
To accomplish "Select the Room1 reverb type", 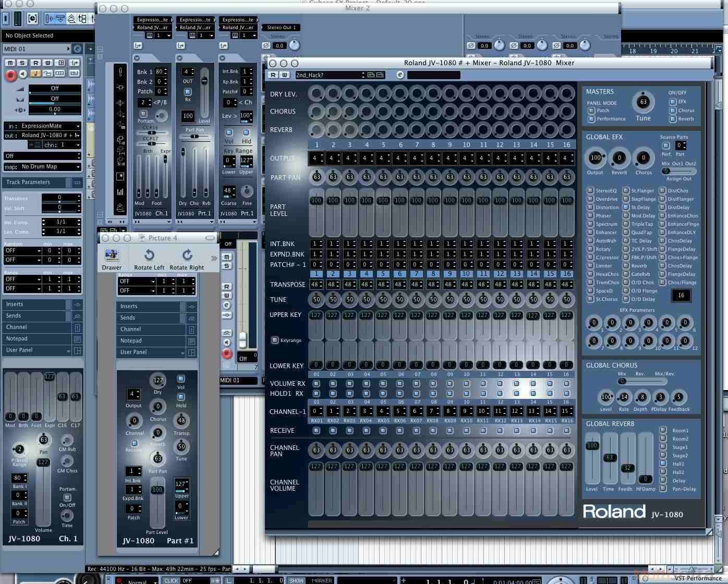I will click(x=663, y=430).
